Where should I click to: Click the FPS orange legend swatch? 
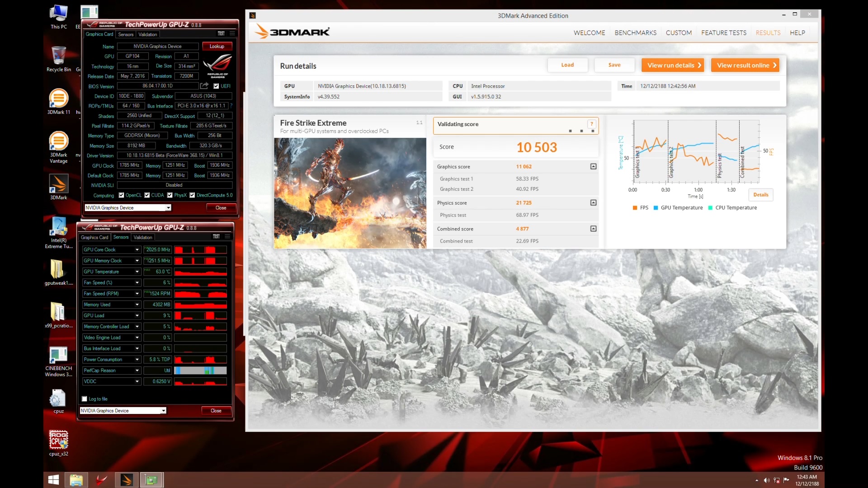[x=635, y=208]
